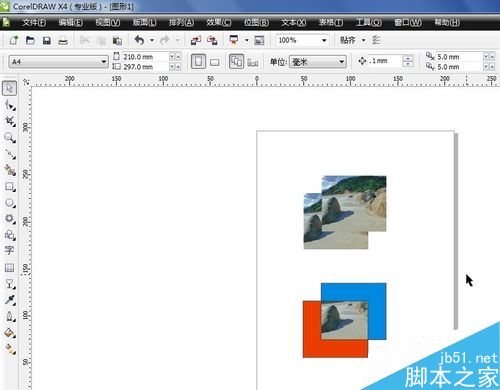This screenshot has height=390, width=500.
Task: Open the 工具(O) menu
Action: tap(369, 23)
